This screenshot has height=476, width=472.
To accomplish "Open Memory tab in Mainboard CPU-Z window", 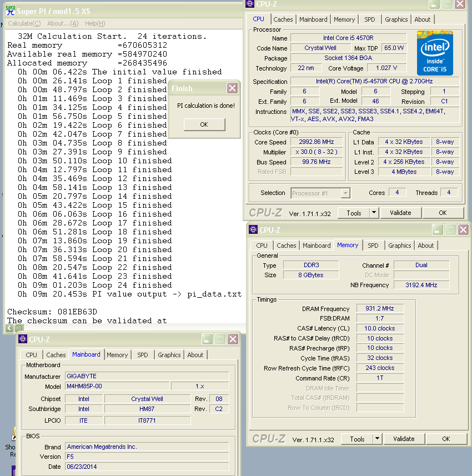I will (x=117, y=355).
